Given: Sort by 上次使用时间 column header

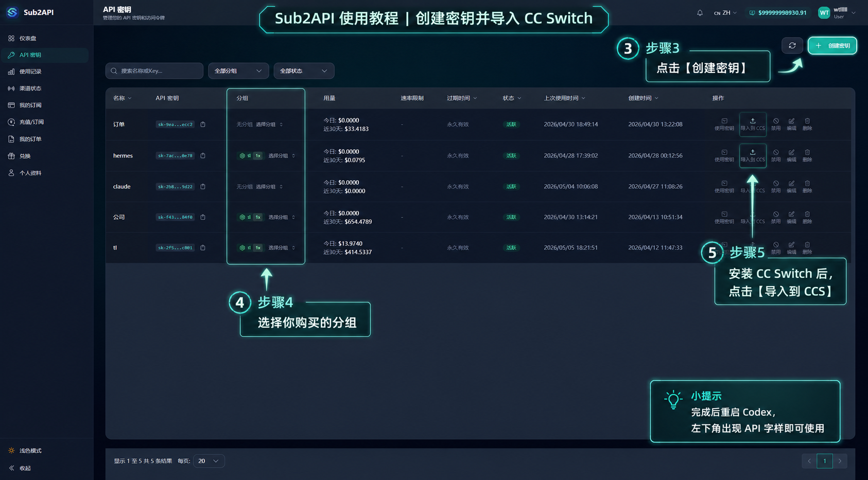Looking at the screenshot, I should 564,98.
